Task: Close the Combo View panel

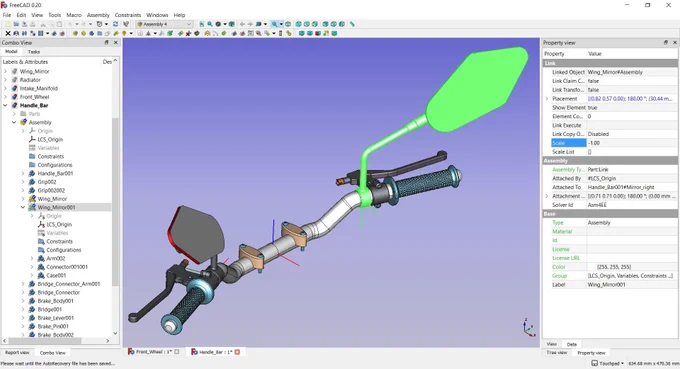Action: click(116, 42)
